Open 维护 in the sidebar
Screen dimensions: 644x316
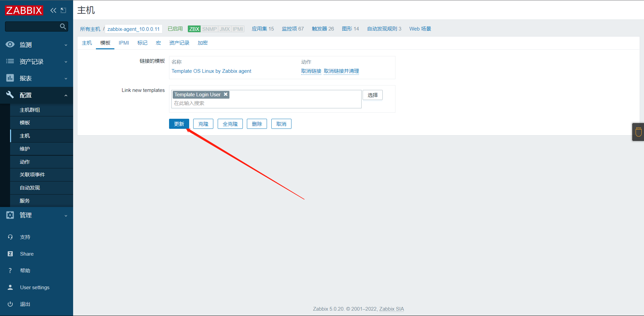(42, 149)
